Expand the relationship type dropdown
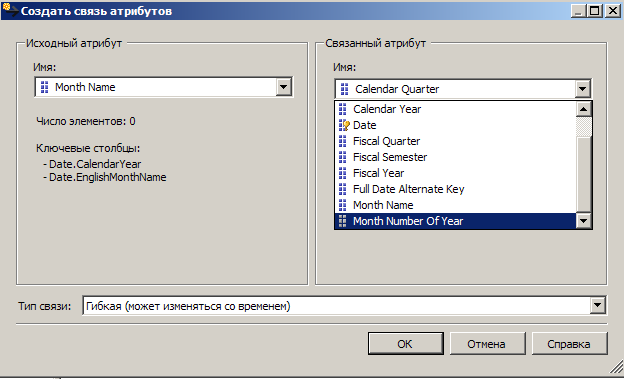 point(597,306)
